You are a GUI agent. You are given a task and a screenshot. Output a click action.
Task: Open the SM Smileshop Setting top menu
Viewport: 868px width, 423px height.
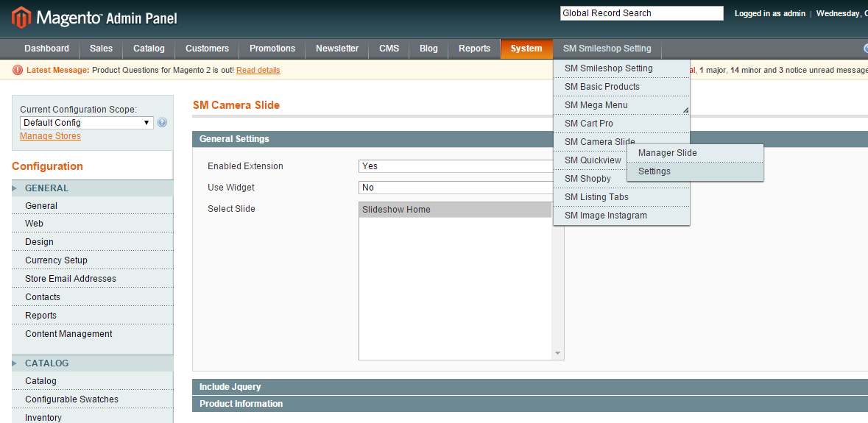coord(607,49)
